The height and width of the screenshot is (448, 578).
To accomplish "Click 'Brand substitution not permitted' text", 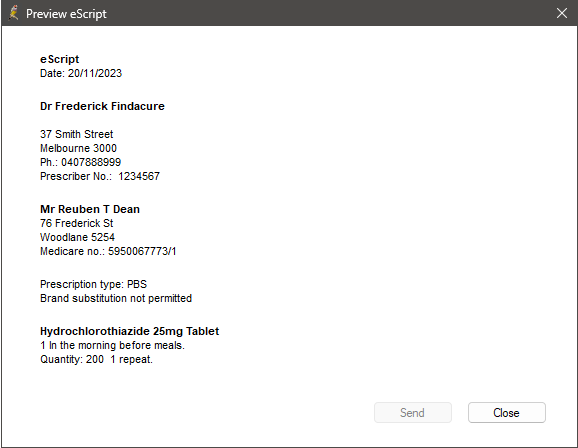I will click(x=116, y=298).
